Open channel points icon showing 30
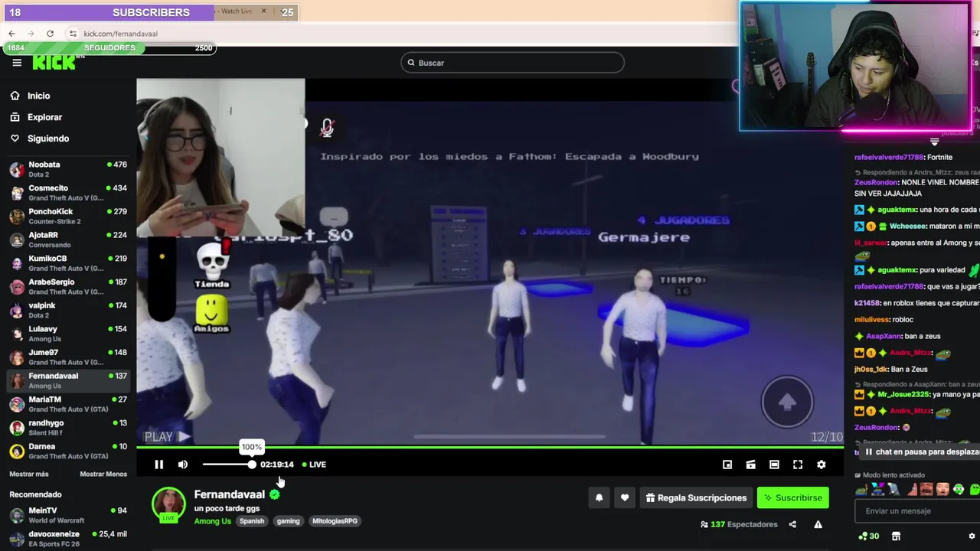Screen dimensions: 980x551 tap(869, 536)
